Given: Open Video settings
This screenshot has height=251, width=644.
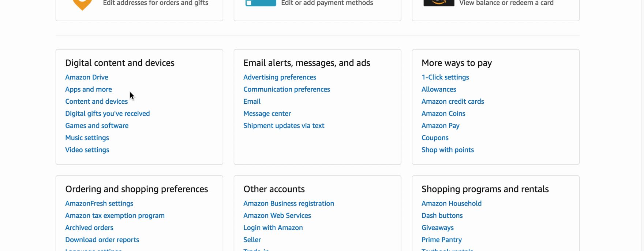Looking at the screenshot, I should (x=87, y=150).
